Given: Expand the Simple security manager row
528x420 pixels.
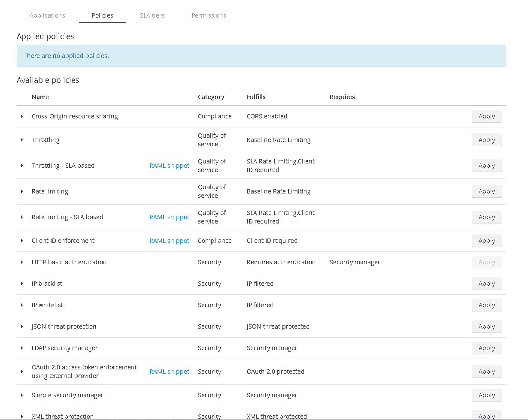Looking at the screenshot, I should 22,395.
